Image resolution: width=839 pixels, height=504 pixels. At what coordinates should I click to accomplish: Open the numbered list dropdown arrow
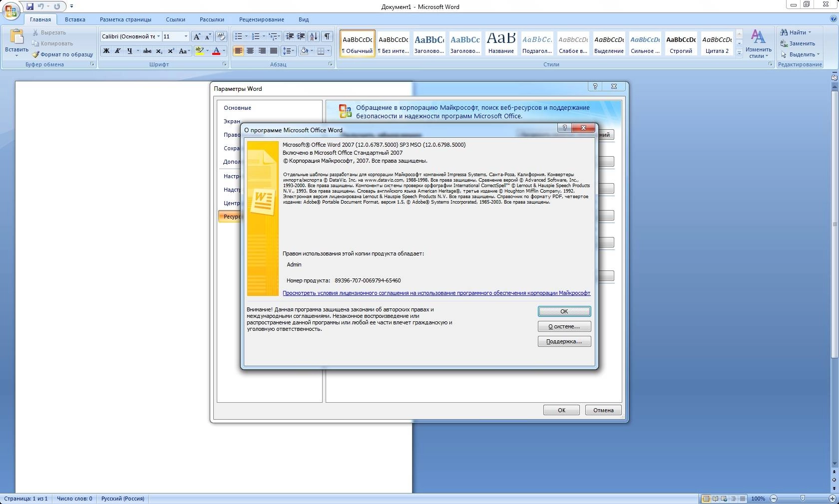tap(264, 36)
